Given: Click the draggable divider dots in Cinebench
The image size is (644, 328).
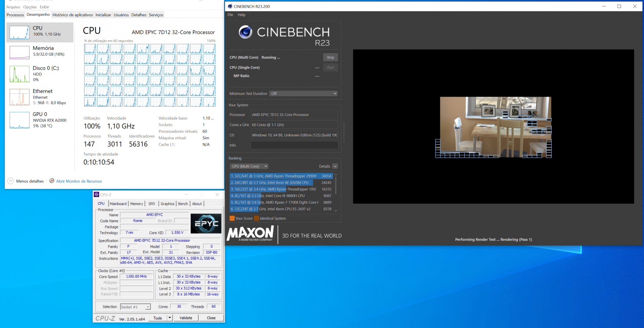Looking at the screenshot, I should [344, 132].
